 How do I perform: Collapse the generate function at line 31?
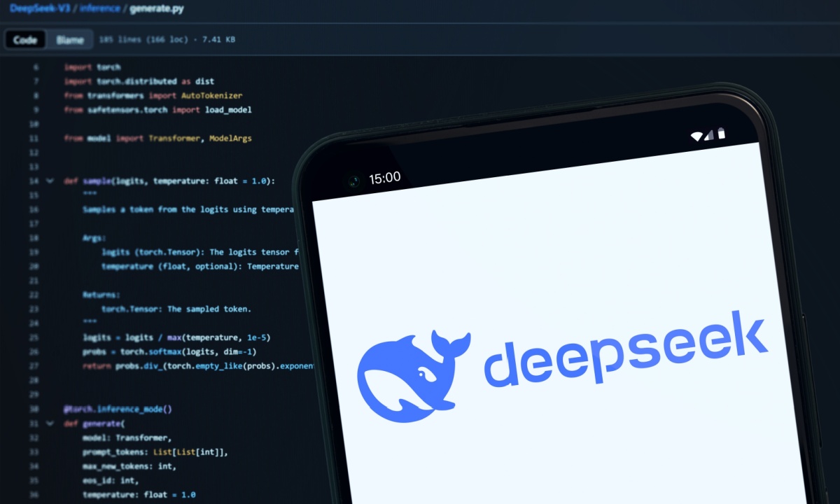50,423
